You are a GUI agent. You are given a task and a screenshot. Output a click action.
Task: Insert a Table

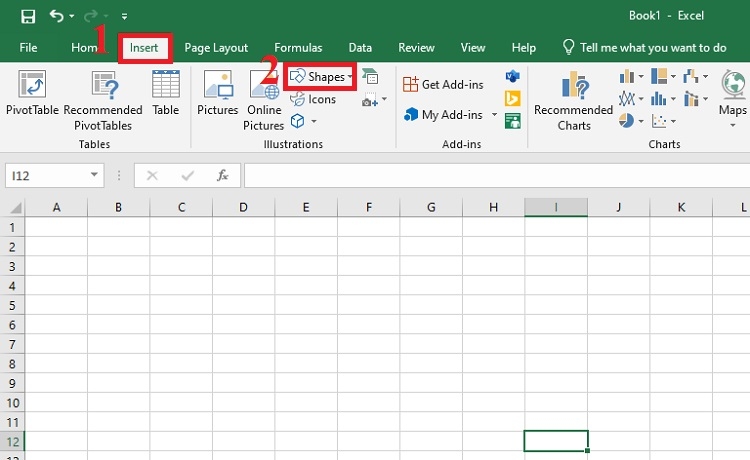[165, 93]
